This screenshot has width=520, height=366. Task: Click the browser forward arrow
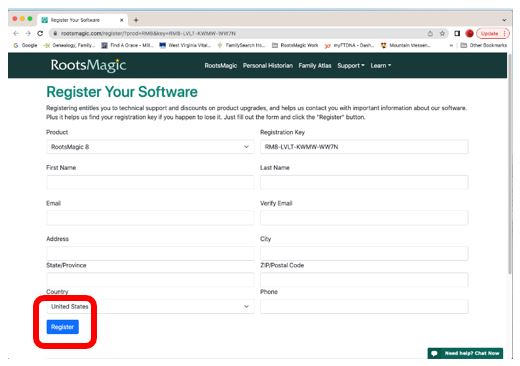click(28, 33)
